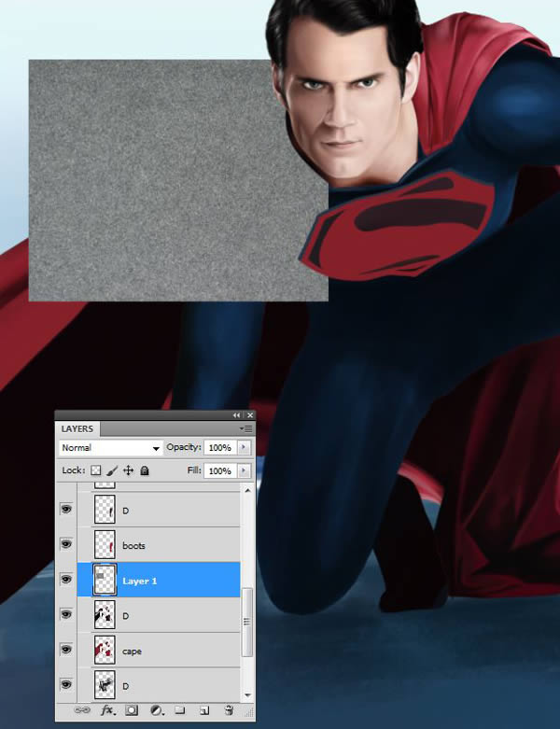Image resolution: width=560 pixels, height=729 pixels.
Task: Click the layers list scroll down arrow
Action: coord(247,695)
